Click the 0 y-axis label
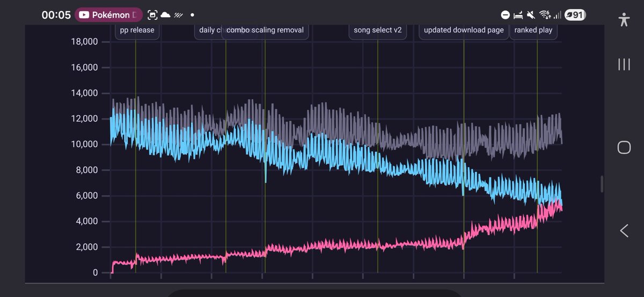 pos(95,273)
